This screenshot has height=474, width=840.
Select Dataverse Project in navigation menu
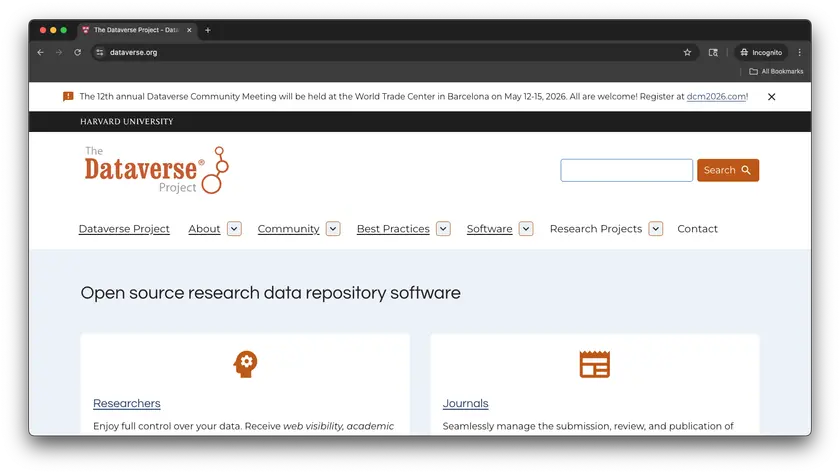tap(124, 229)
